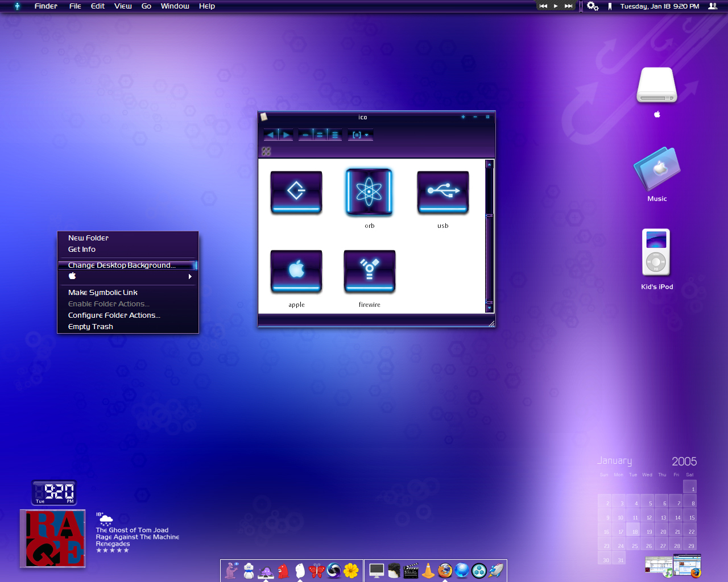Open the clapperboard dock icon
728x582 pixels.
click(x=411, y=571)
